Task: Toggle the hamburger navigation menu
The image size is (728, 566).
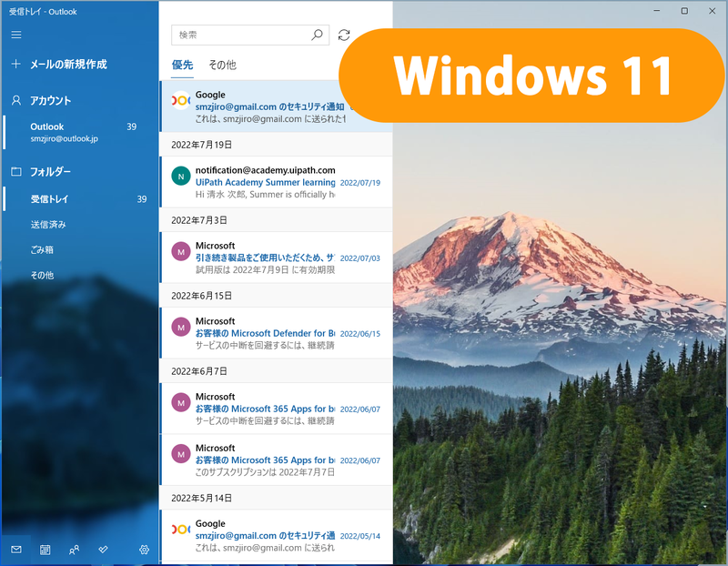Action: [16, 35]
